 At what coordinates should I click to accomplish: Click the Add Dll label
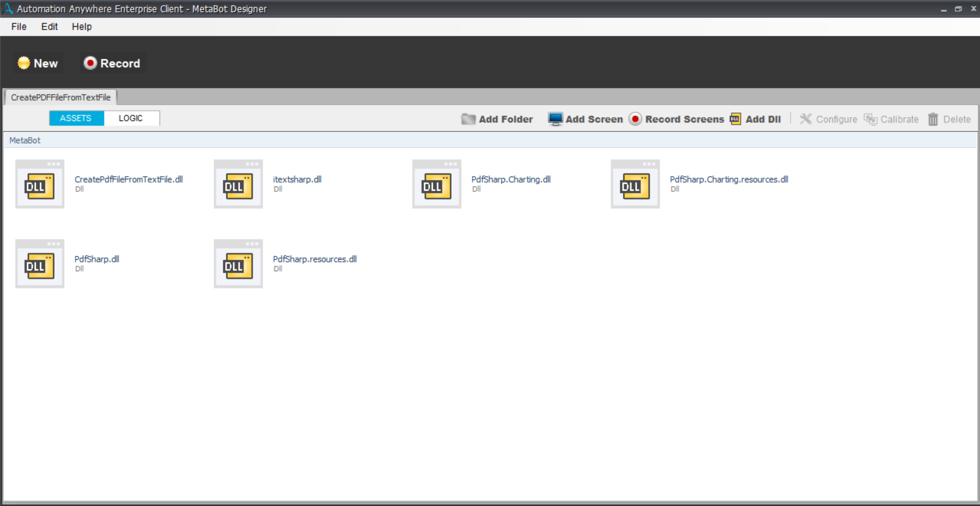(x=763, y=119)
